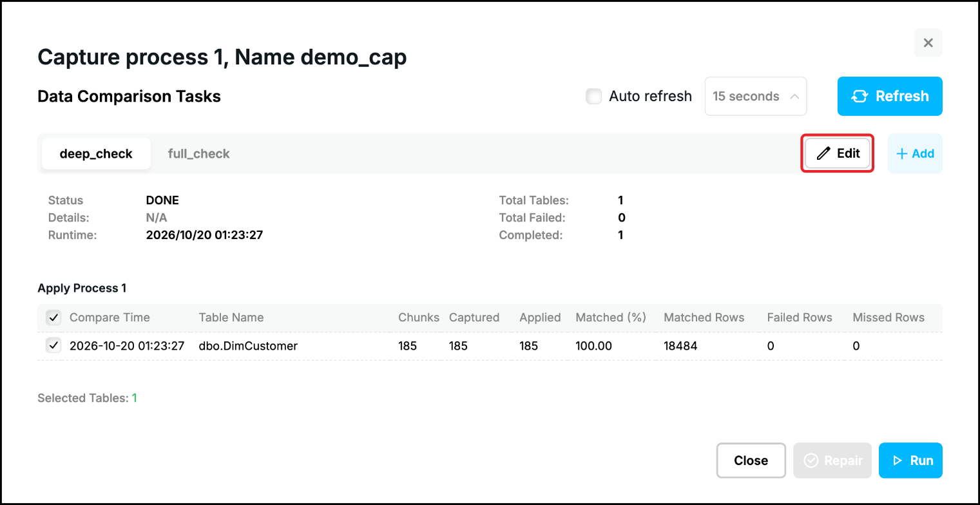
Task: Select the dbo.DimCustomer table name cell
Action: (x=248, y=346)
